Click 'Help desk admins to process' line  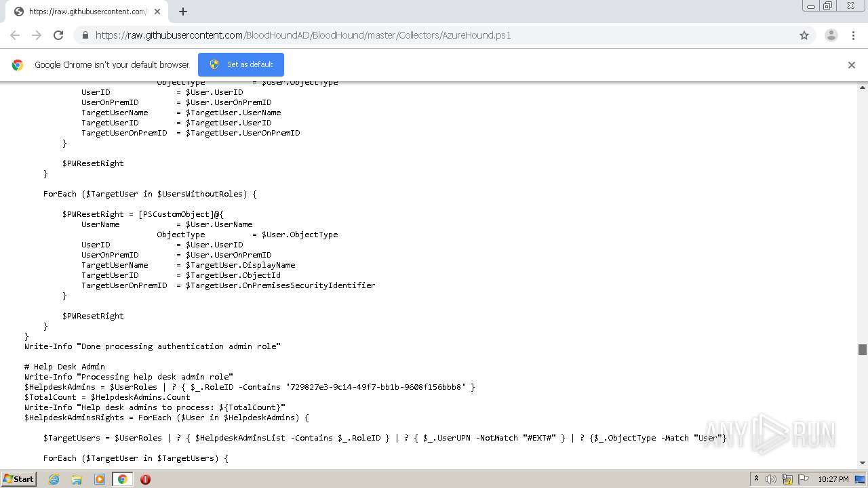coord(155,407)
